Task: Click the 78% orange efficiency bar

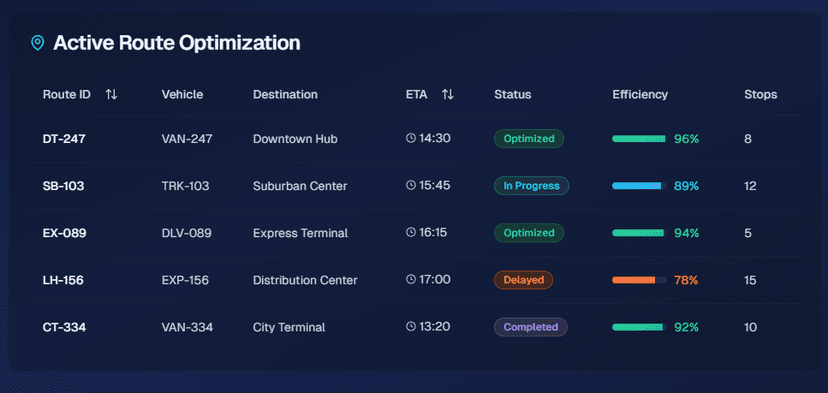Action: [x=639, y=280]
